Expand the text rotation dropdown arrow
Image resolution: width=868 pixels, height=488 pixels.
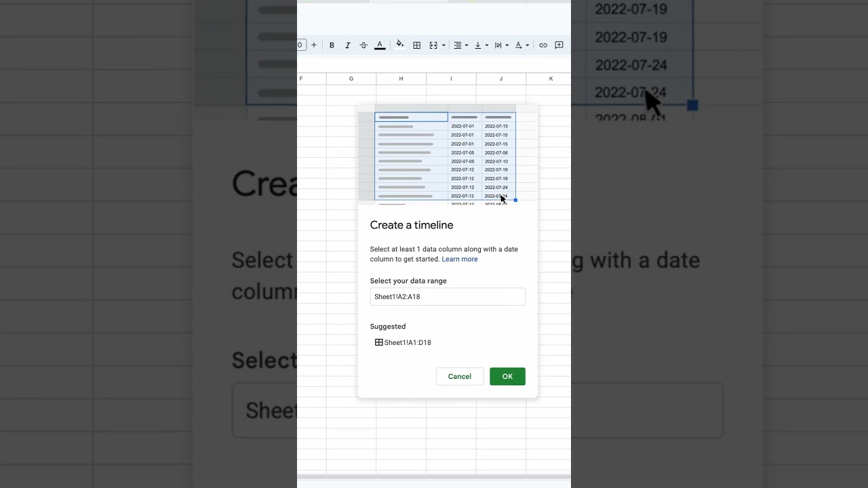(528, 45)
